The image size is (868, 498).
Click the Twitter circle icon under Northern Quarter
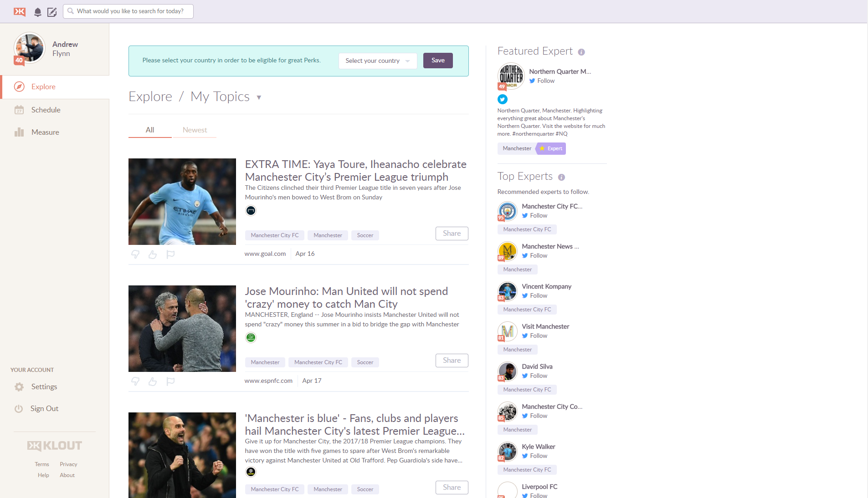tap(503, 99)
